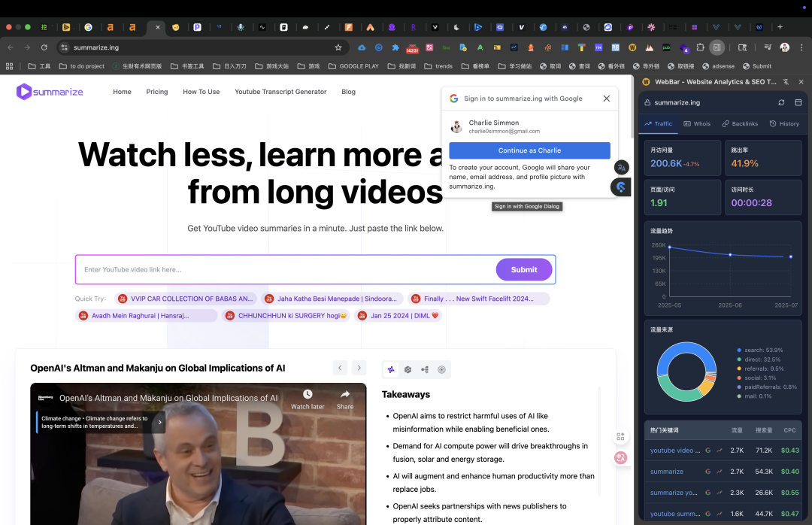Reload the page in browser toolbar
The height and width of the screenshot is (525, 812).
44,47
